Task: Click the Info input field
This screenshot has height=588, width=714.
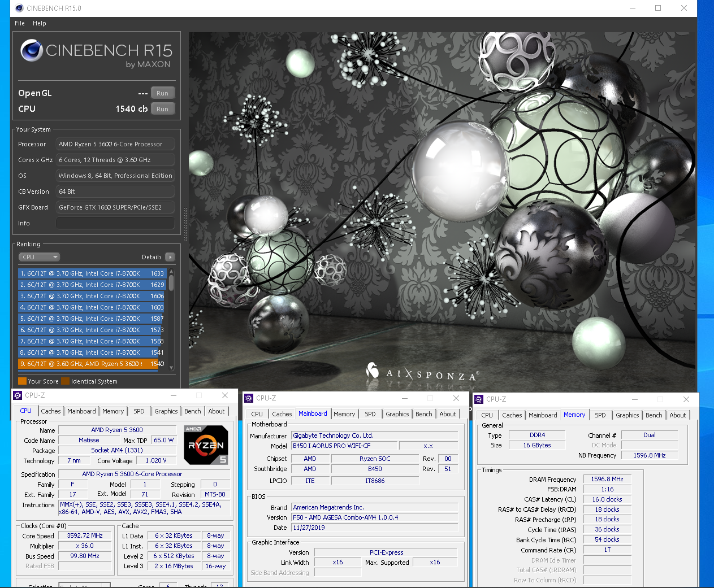Action: coord(115,223)
